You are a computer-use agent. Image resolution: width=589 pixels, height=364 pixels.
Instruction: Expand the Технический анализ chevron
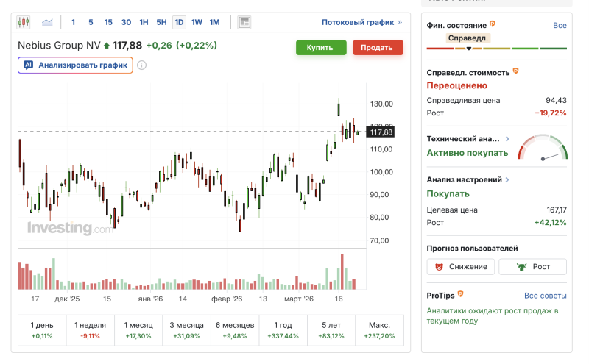[x=507, y=139]
